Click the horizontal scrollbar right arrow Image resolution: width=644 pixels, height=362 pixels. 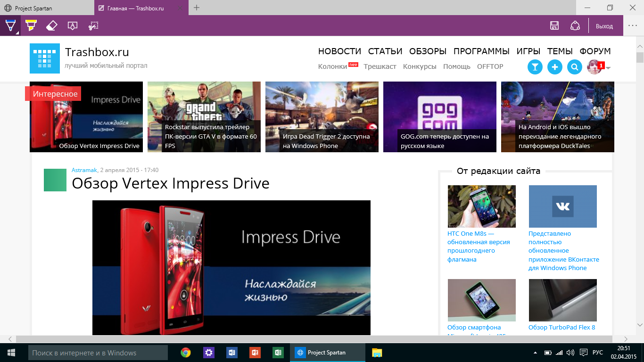[x=627, y=339]
